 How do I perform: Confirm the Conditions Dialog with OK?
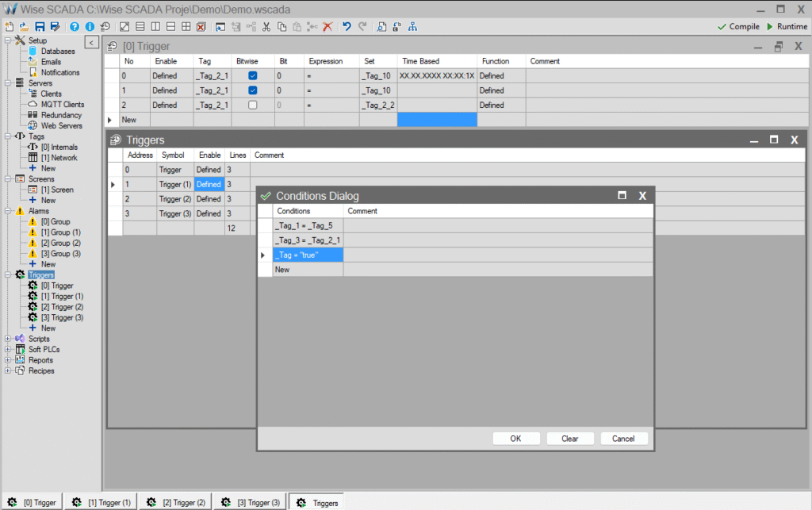pyautogui.click(x=515, y=438)
